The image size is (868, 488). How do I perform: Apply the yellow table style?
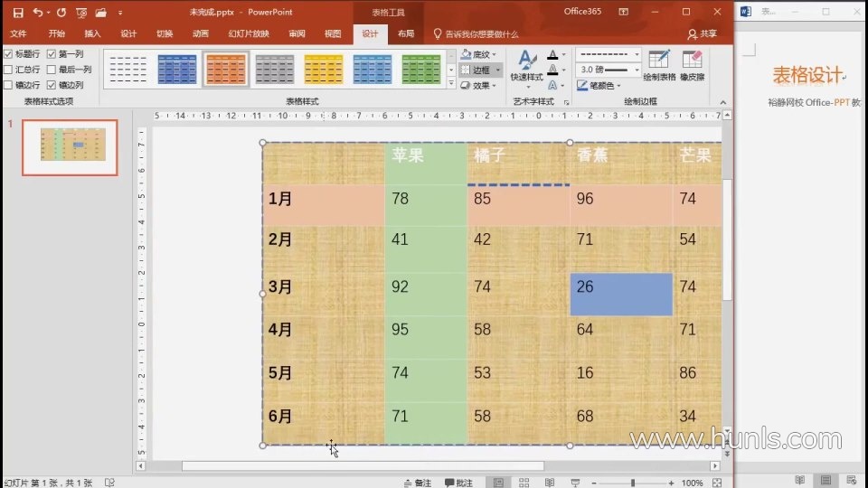(324, 70)
